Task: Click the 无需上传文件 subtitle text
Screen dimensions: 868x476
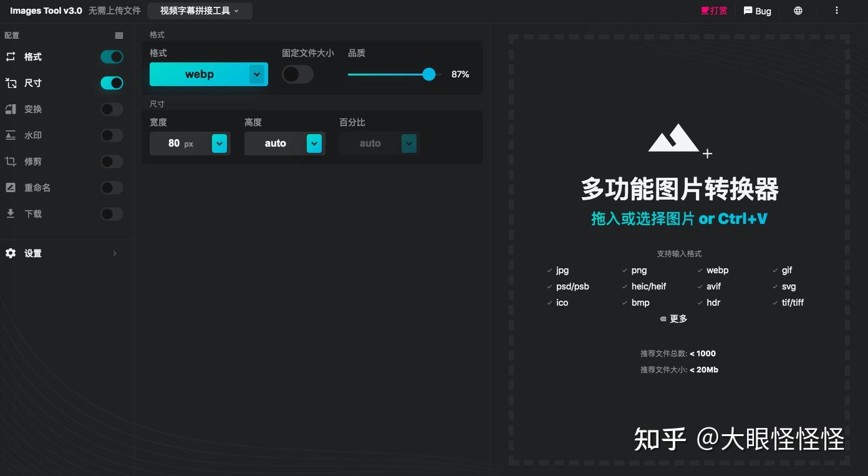Action: pyautogui.click(x=115, y=11)
